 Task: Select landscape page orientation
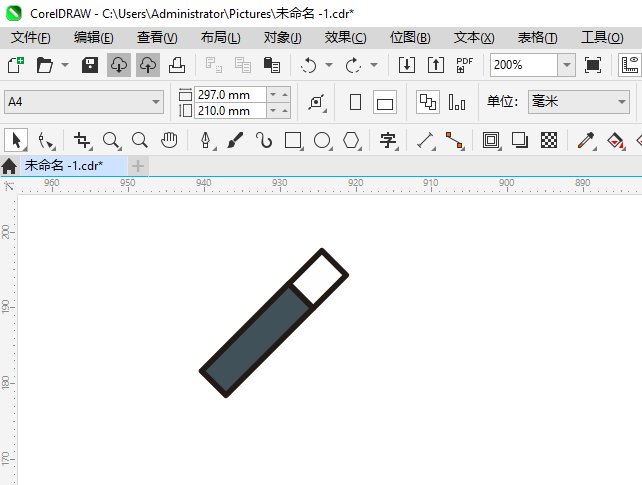pos(385,102)
